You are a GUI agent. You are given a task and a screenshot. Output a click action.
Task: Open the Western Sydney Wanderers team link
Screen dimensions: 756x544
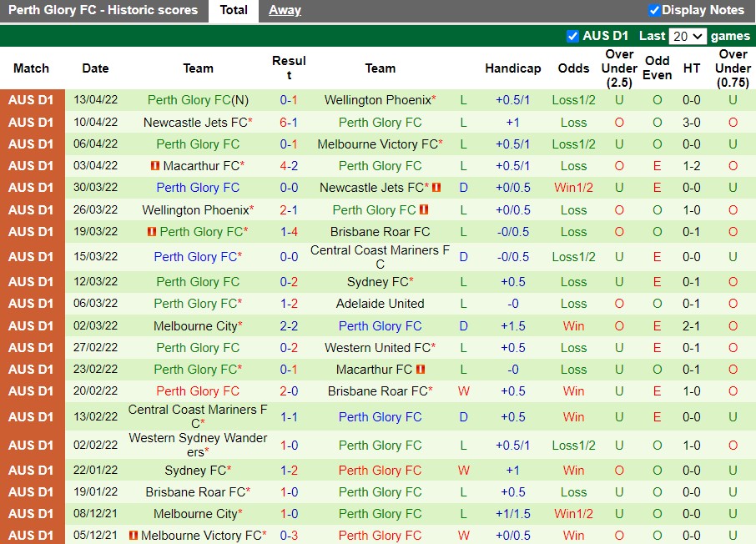(x=197, y=444)
